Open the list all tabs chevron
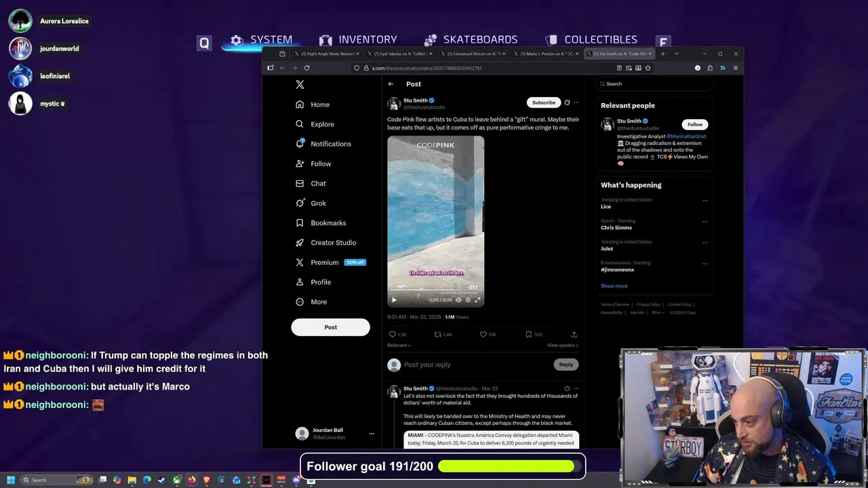This screenshot has width=868, height=488. coord(676,54)
